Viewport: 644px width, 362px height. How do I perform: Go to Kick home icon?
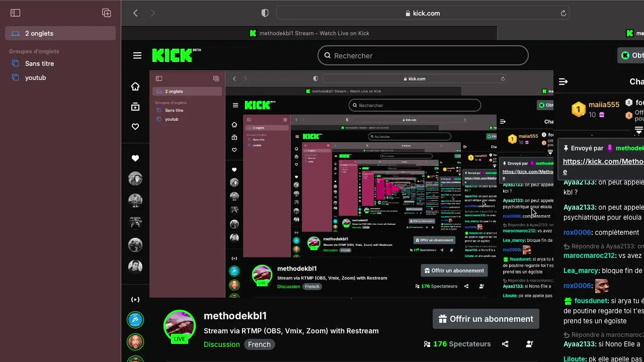click(135, 86)
